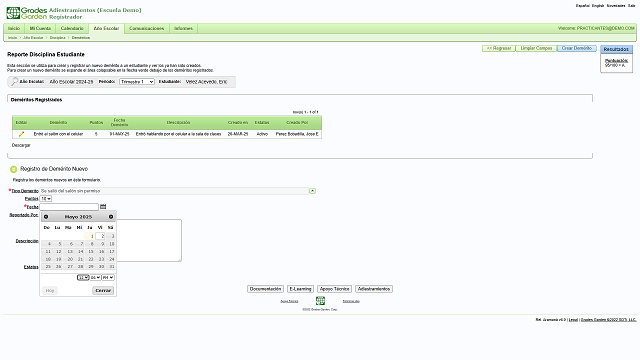Click the Reportado Por field label
The image size is (640, 360).
(x=24, y=215)
